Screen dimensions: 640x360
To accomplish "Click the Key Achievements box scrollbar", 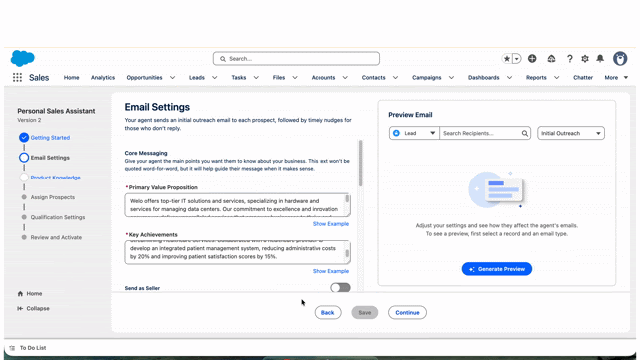I will [347, 253].
